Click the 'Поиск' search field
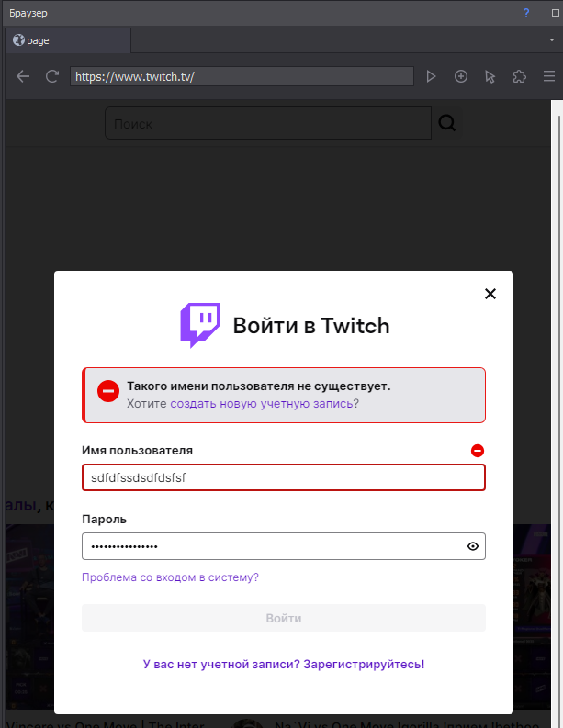The image size is (563, 728). 268,123
